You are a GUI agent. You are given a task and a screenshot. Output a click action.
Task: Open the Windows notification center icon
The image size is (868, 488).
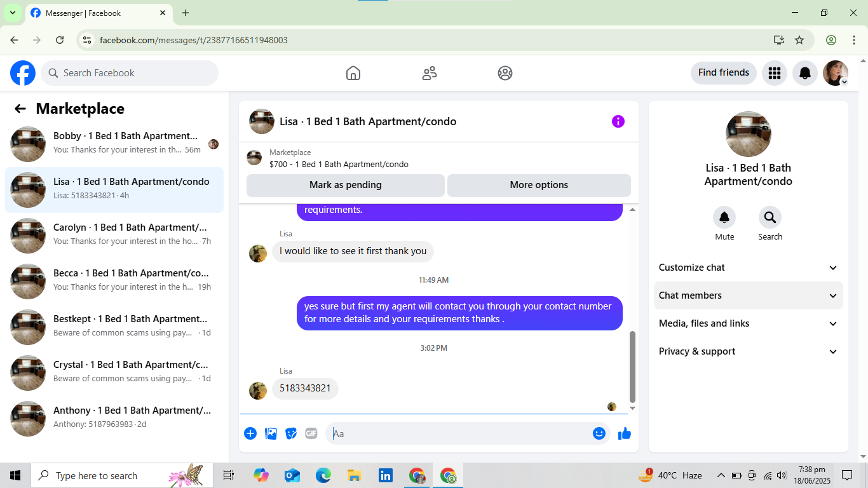point(847,475)
